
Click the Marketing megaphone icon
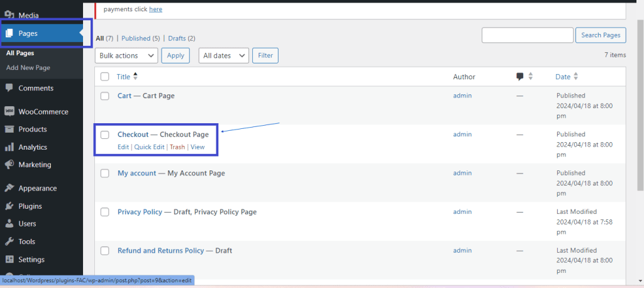[x=9, y=165]
